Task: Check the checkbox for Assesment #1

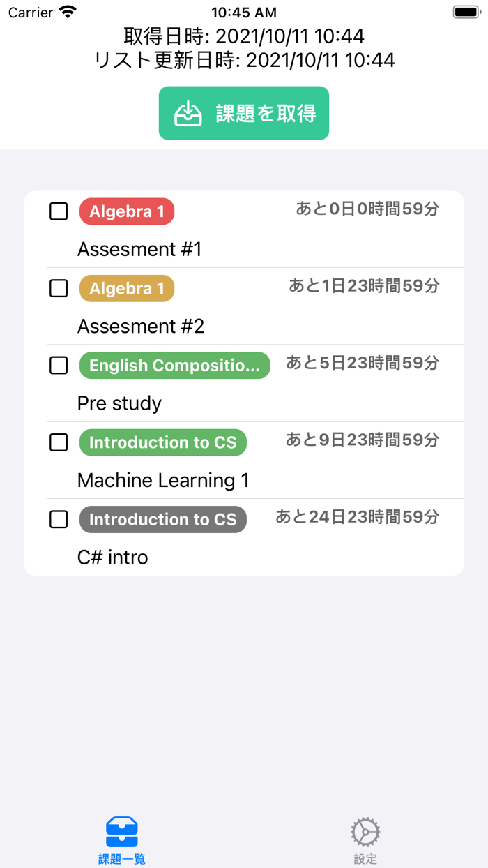Action: (59, 211)
